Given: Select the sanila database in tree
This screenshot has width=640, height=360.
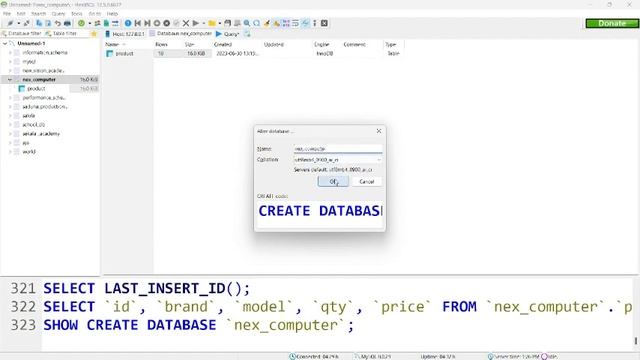Looking at the screenshot, I should tap(29, 116).
